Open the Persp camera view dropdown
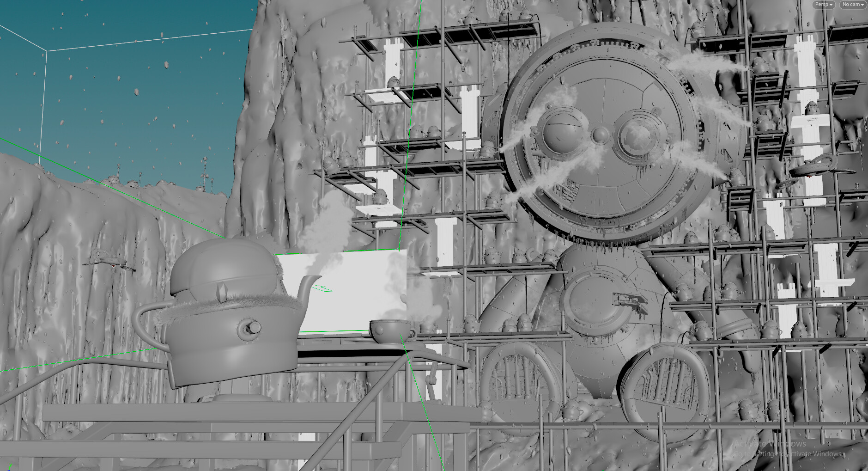This screenshot has width=868, height=471. pyautogui.click(x=824, y=5)
